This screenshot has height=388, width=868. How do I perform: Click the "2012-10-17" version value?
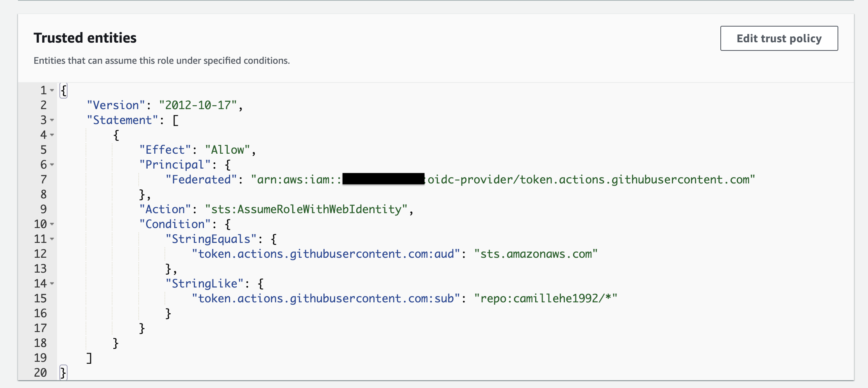tap(198, 105)
